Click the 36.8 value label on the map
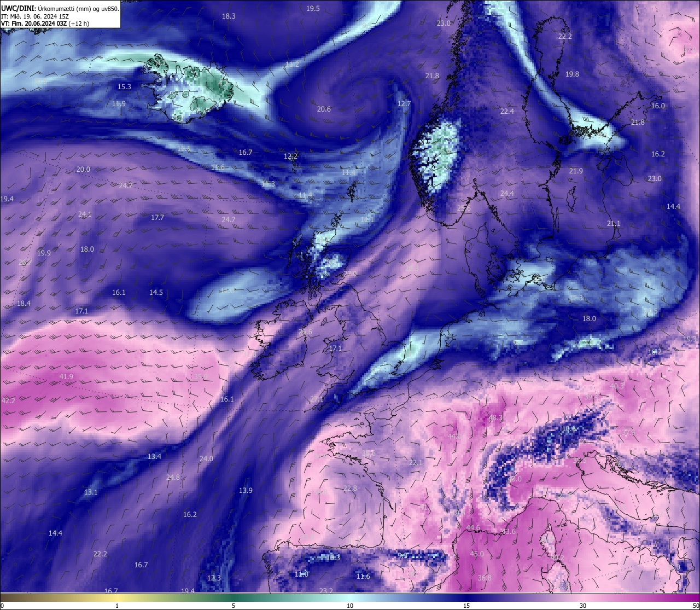The width and height of the screenshot is (700, 610). [485, 578]
